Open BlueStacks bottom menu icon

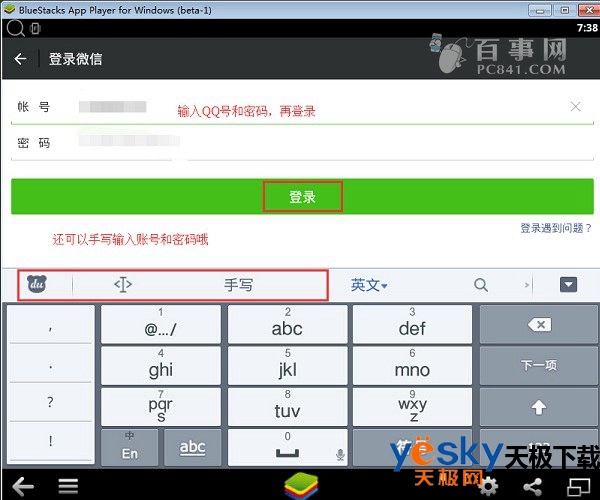[x=68, y=486]
